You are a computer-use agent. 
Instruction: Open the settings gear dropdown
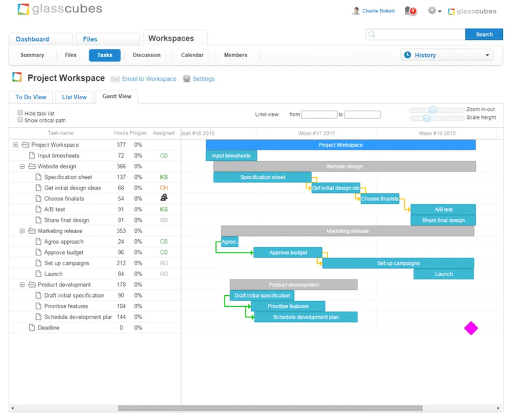pos(434,11)
